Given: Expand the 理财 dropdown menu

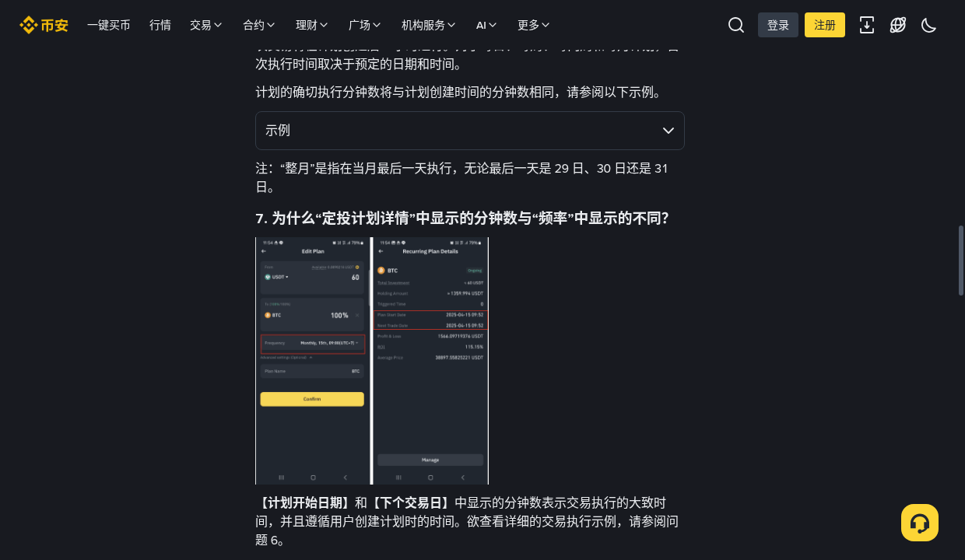Looking at the screenshot, I should point(312,25).
